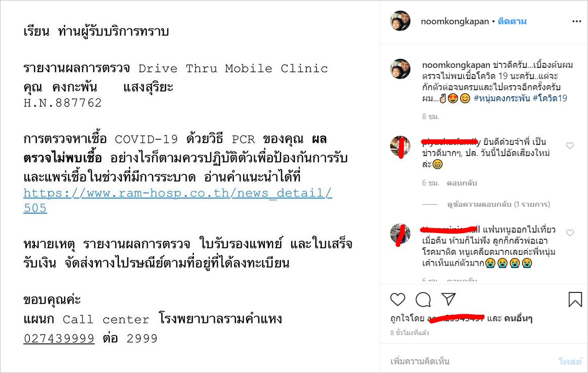588x373 pixels.
Task: Save the post with the bookmark icon
Action: 575,299
